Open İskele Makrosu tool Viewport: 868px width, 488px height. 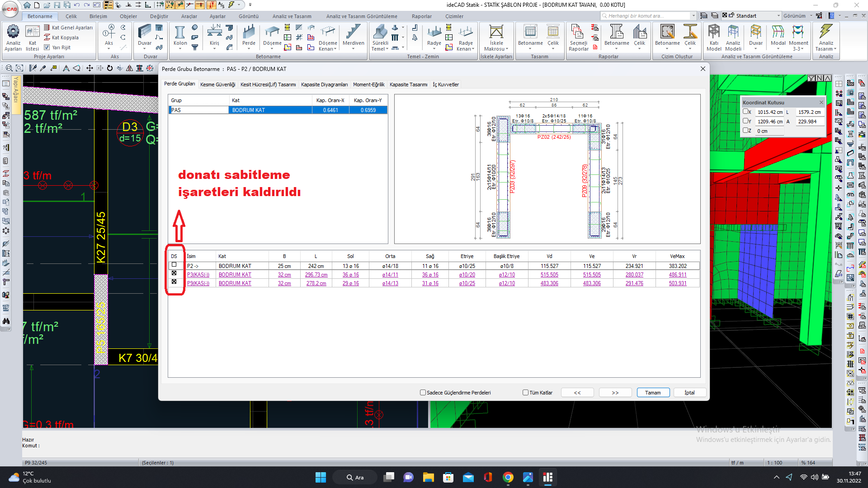[x=496, y=37]
